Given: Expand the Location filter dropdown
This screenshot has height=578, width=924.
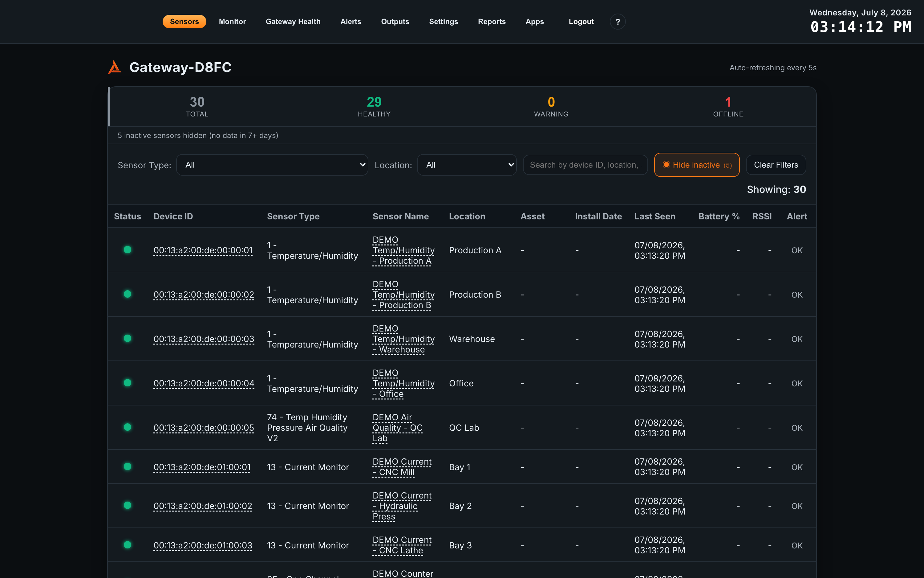Looking at the screenshot, I should coord(467,165).
